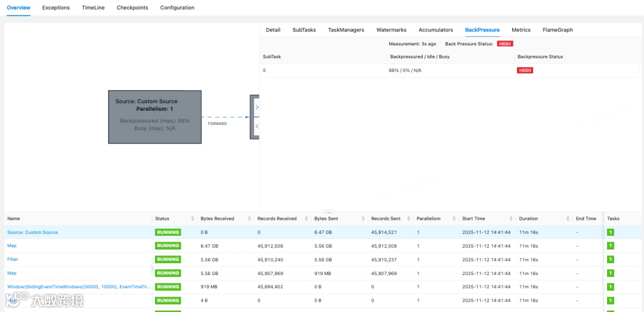Click the '45,910,237' records sent value
644x312 pixels.
pos(384,260)
